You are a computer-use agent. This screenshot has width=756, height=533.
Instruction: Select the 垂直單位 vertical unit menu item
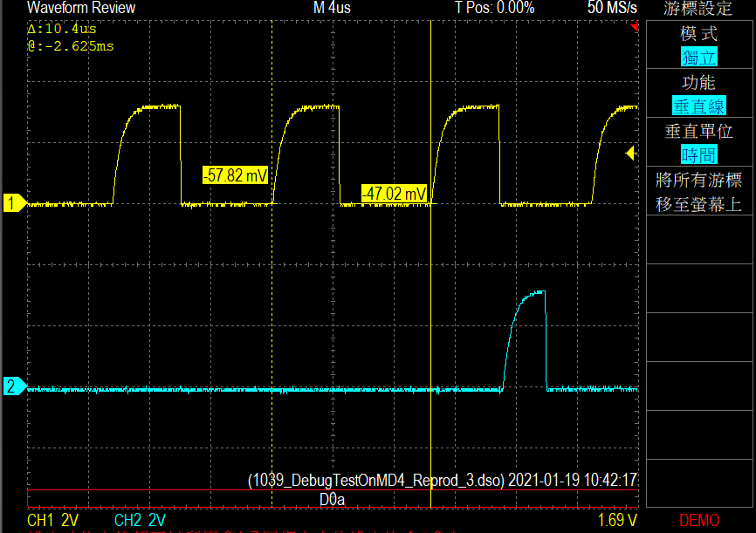pyautogui.click(x=698, y=143)
